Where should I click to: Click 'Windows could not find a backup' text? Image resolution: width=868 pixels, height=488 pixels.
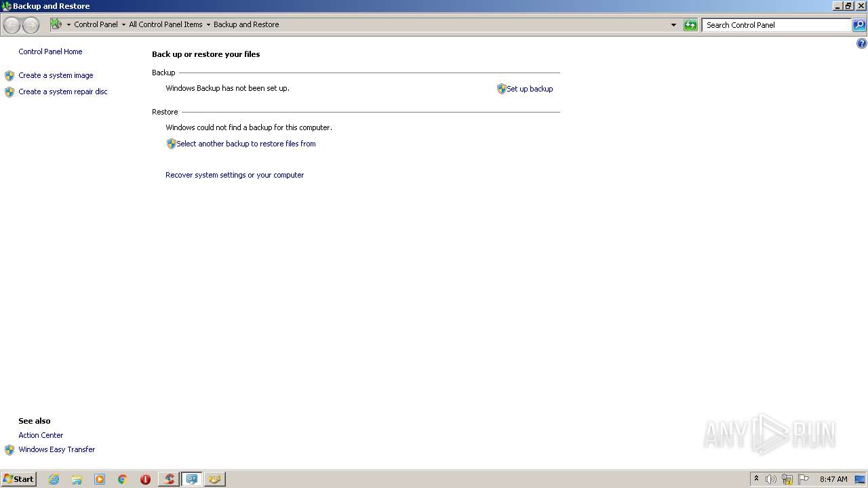pyautogui.click(x=249, y=127)
